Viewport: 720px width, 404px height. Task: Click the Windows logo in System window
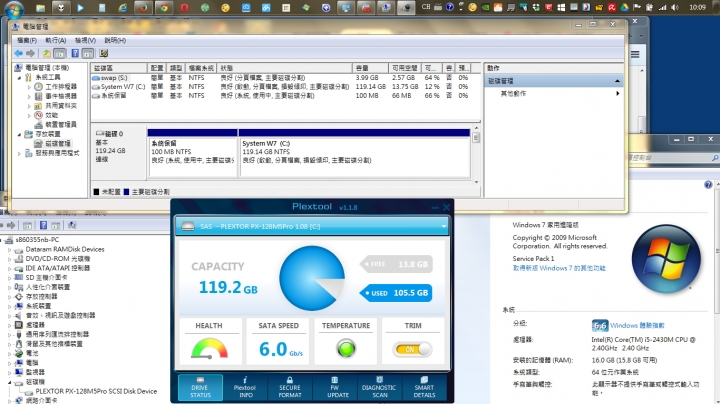point(666,258)
